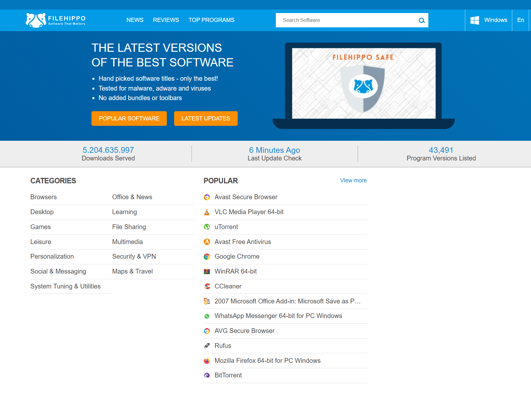
Task: Click the search magnifier icon
Action: (x=422, y=20)
